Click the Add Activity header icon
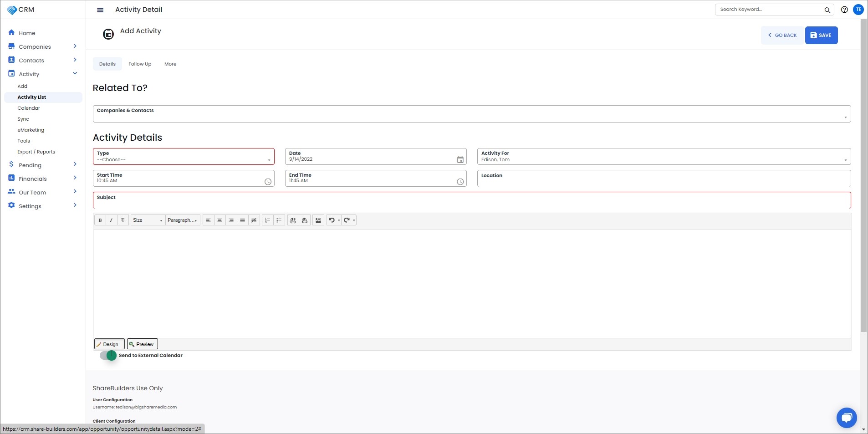The image size is (868, 434). 108,34
